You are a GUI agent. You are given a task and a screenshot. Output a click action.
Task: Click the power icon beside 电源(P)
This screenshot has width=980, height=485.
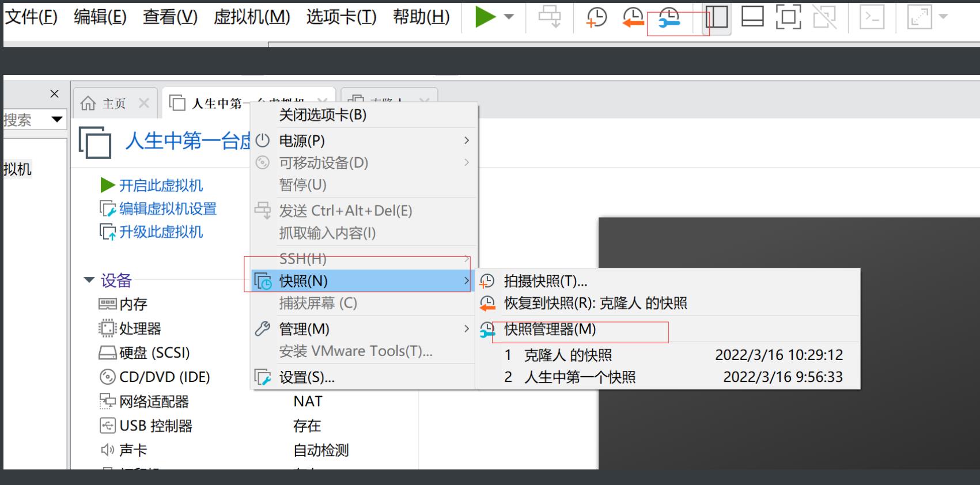[x=263, y=141]
